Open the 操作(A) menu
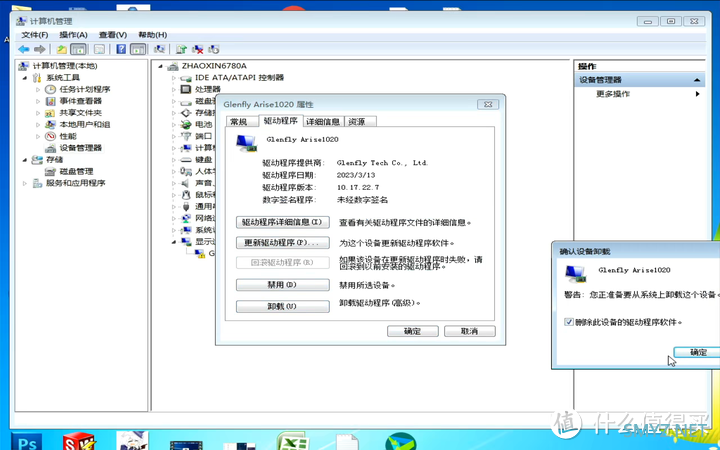720x450 pixels. point(73,35)
